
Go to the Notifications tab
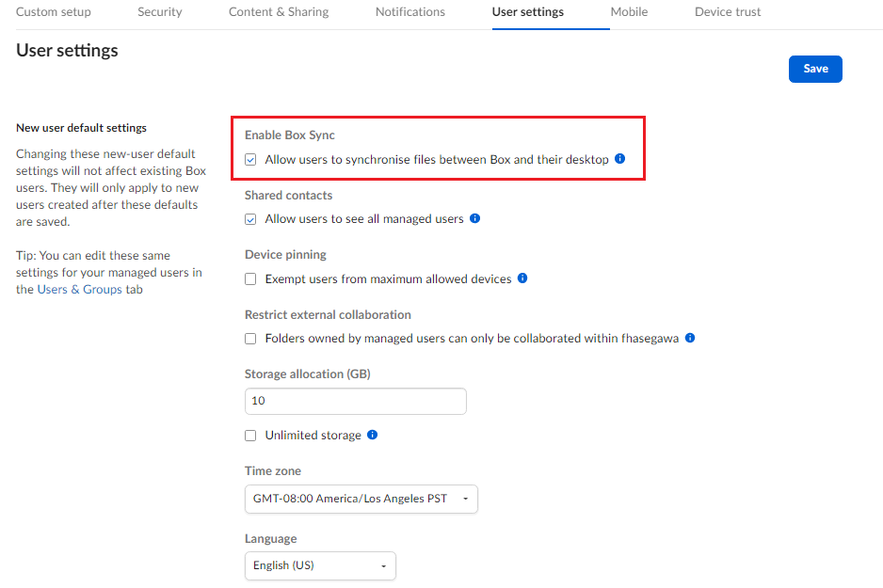409,12
